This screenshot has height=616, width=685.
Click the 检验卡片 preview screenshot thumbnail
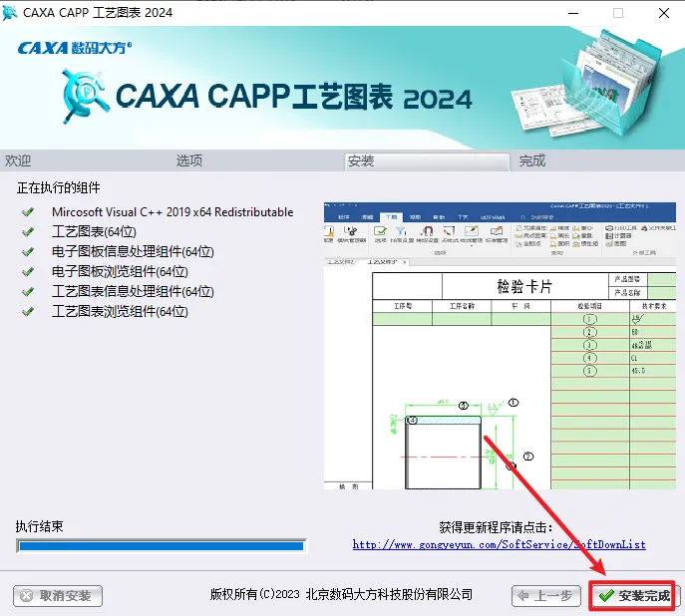coord(500,346)
